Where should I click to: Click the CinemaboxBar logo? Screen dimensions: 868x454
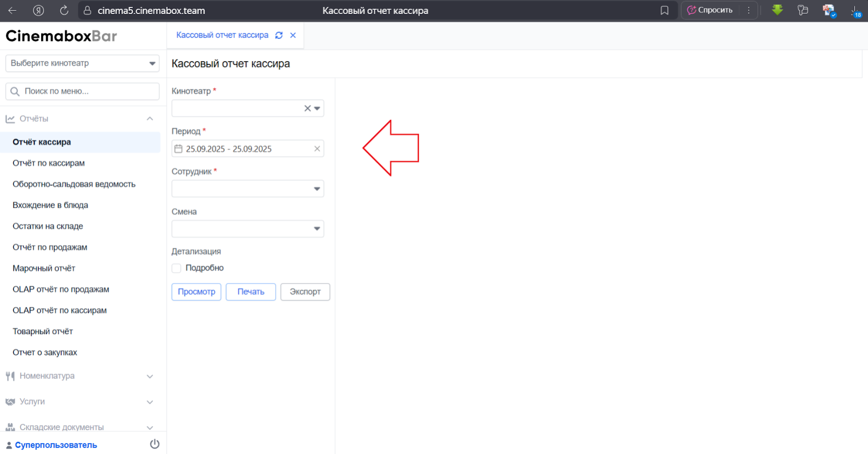coord(61,36)
